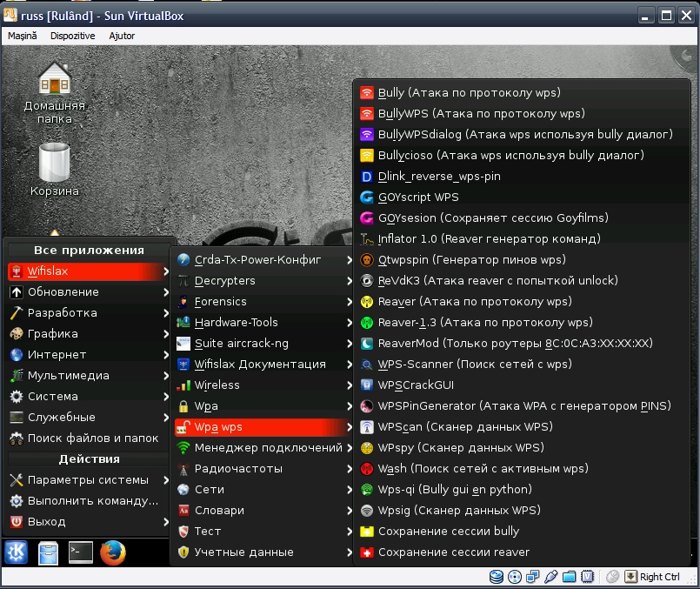Launch ReVdK3 reaver attack
The width and height of the screenshot is (700, 589).
pyautogui.click(x=522, y=280)
